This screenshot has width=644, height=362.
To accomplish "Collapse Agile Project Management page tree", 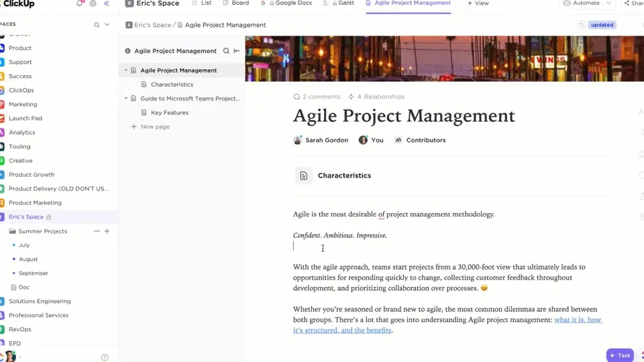I will (126, 70).
